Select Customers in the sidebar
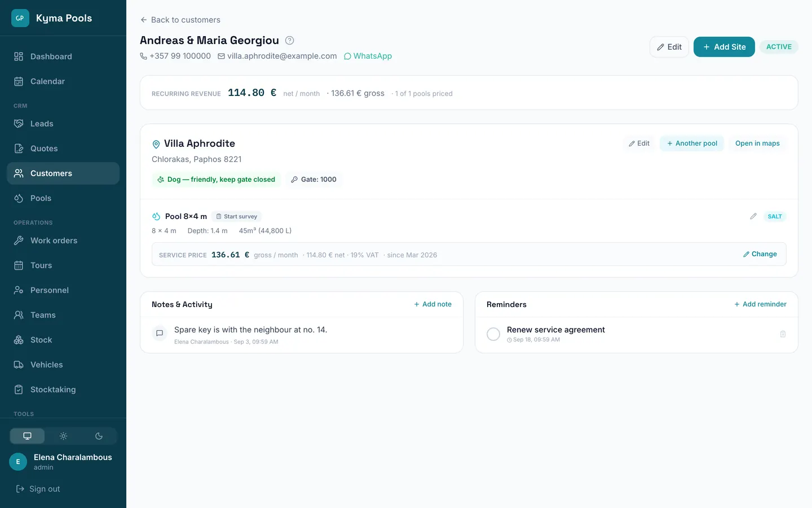812x508 pixels. tap(63, 173)
